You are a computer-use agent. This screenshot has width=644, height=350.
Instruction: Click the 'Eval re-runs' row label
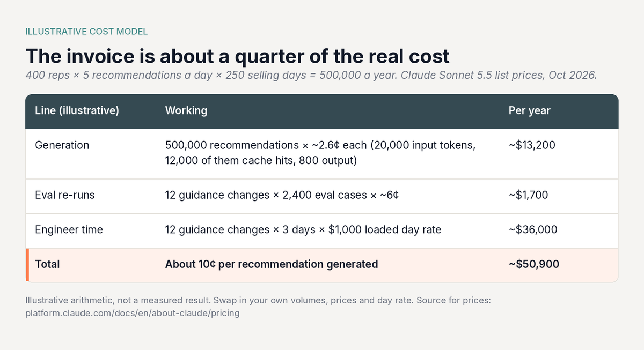point(65,195)
